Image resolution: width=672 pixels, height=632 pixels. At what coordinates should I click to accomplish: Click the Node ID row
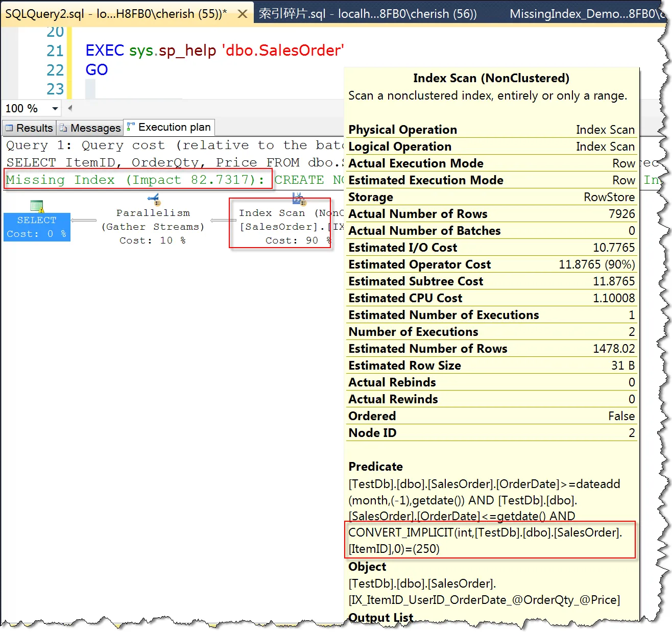(491, 433)
